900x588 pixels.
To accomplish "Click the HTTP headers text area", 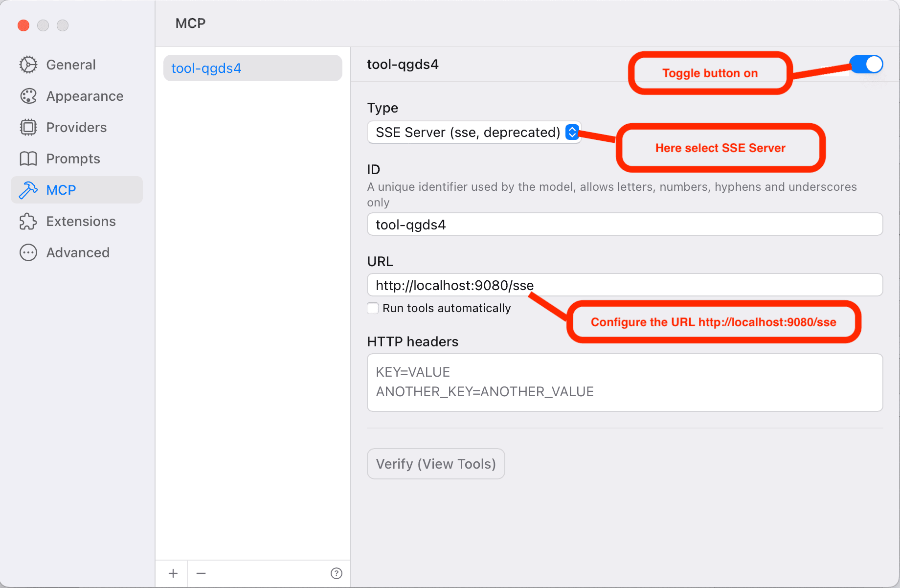I will [625, 383].
